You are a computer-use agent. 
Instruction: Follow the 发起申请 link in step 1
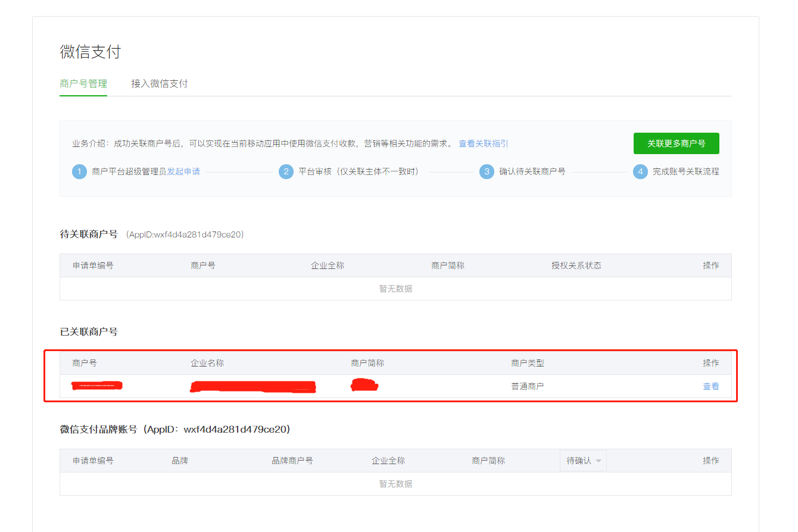click(183, 171)
